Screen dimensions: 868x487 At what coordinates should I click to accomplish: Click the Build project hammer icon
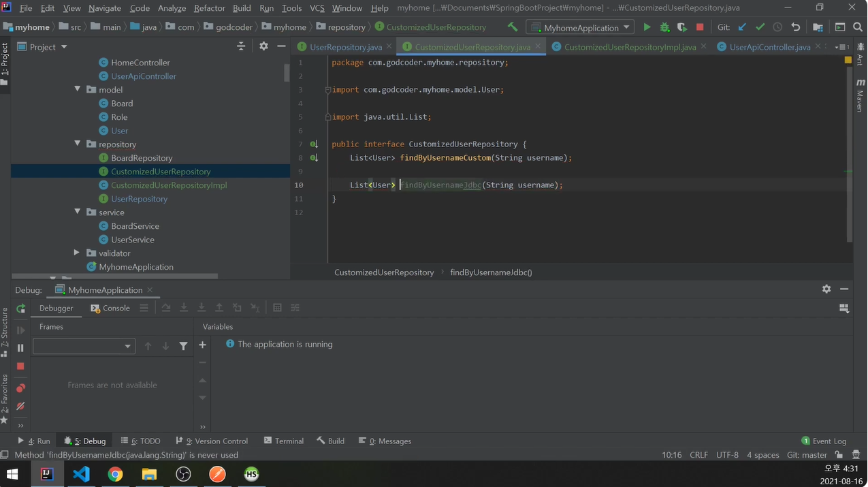[x=513, y=27]
